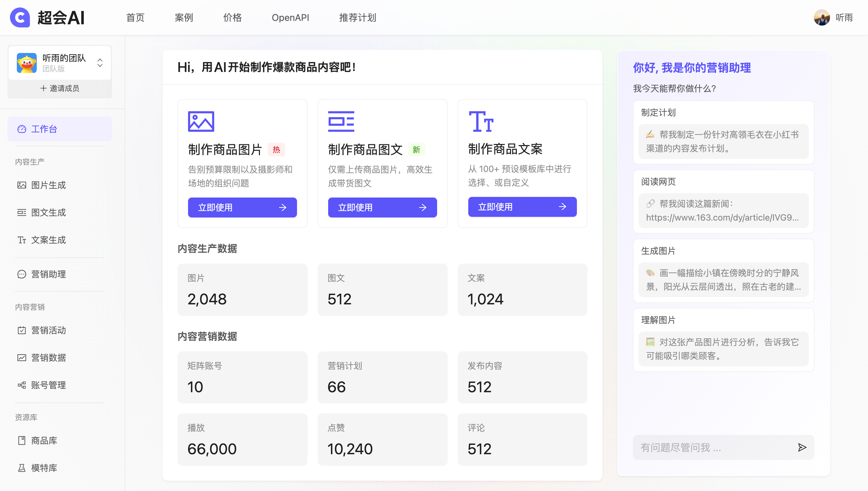Click the 超会AI brand text

tap(61, 17)
